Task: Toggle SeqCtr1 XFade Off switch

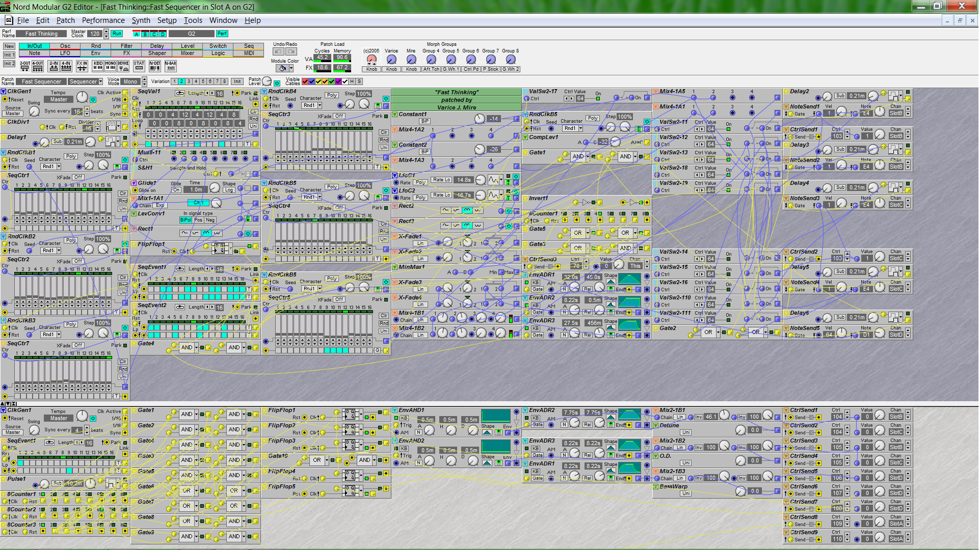Action: (78, 177)
